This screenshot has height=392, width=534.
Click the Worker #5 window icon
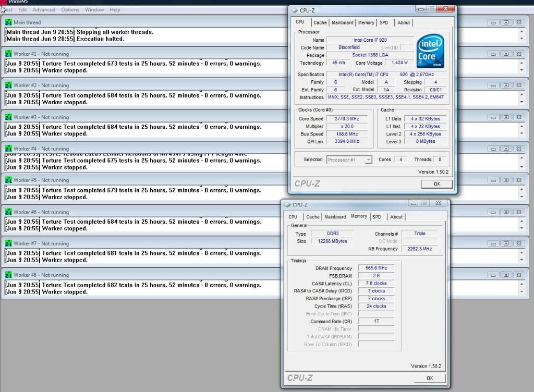[x=8, y=180]
